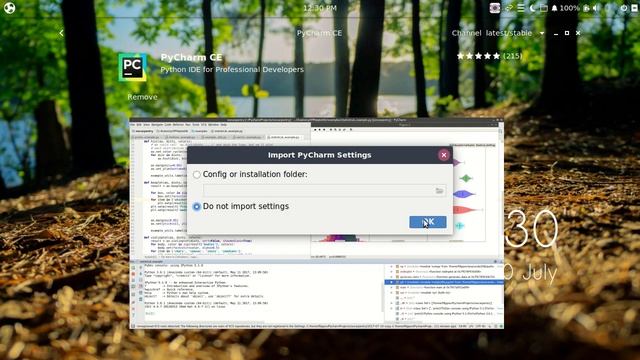Click the power button tray icon
Image resolution: width=640 pixels, height=360 pixels.
click(x=624, y=8)
